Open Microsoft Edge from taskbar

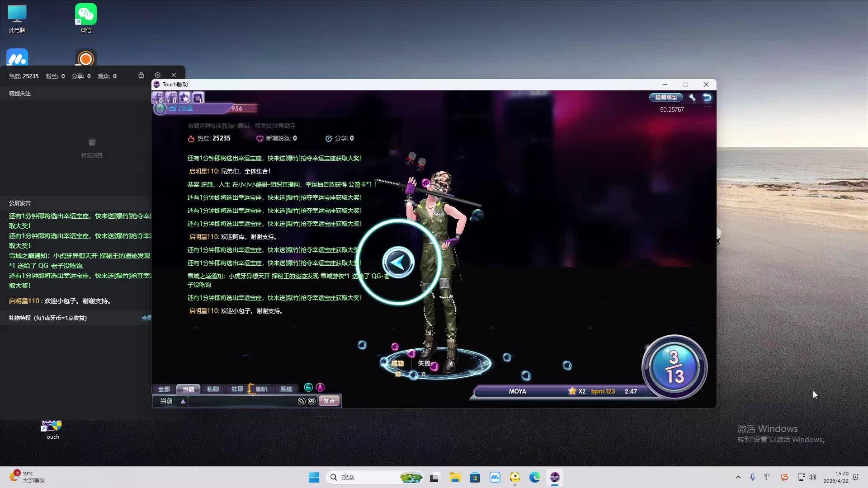point(535,477)
